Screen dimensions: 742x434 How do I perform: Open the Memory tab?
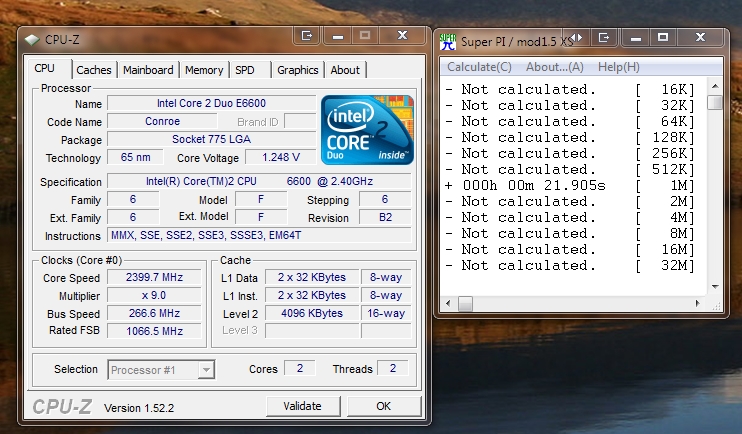pyautogui.click(x=204, y=70)
